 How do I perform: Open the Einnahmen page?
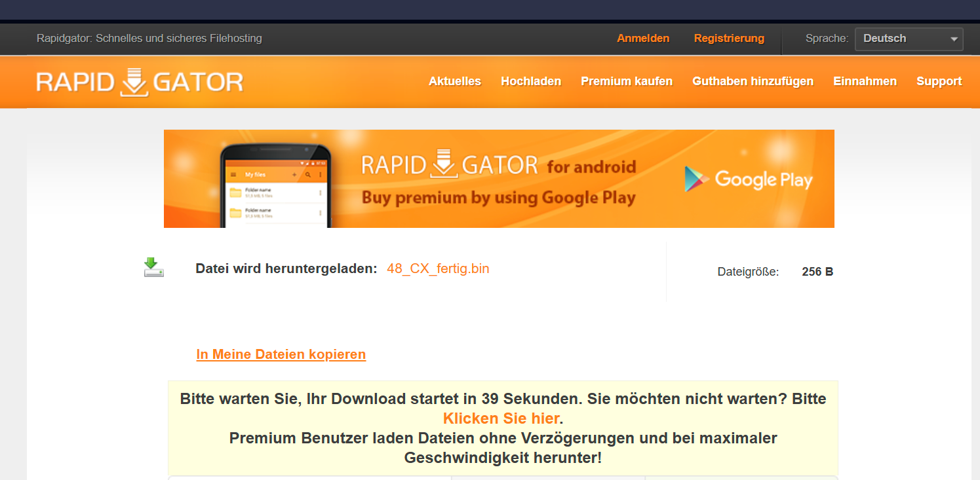865,81
